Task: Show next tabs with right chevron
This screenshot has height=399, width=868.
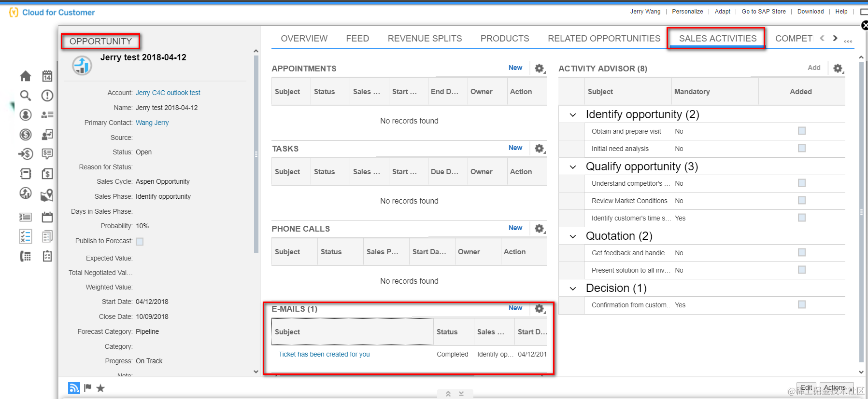Action: 835,38
